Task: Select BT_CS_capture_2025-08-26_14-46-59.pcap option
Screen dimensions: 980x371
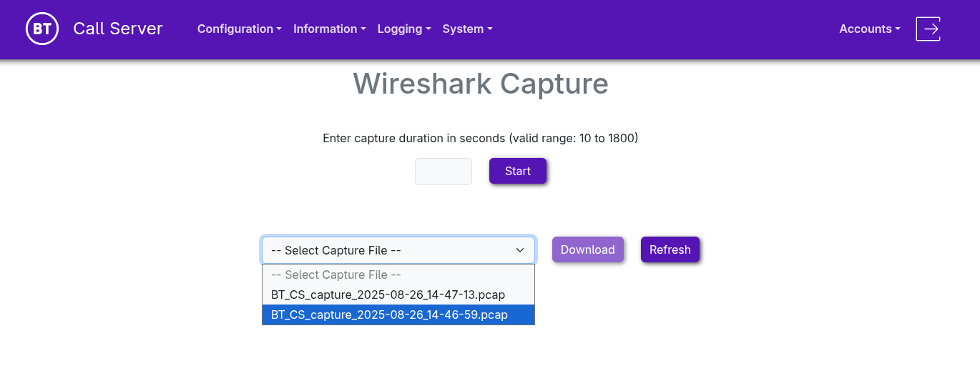Action: (398, 315)
